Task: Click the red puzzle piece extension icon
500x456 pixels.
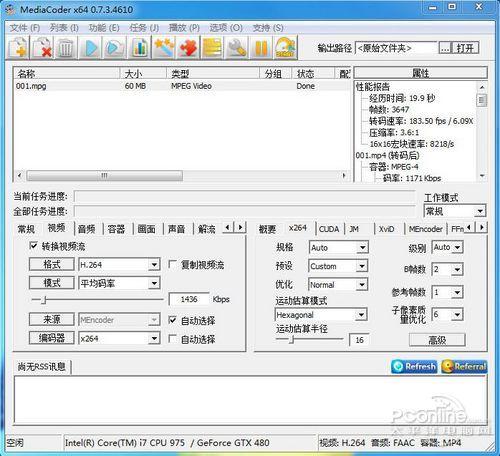Action: tap(188, 48)
